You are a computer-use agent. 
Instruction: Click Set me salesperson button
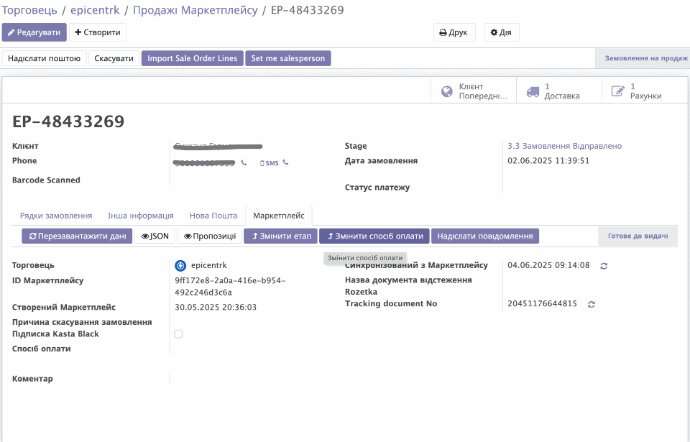[x=288, y=58]
